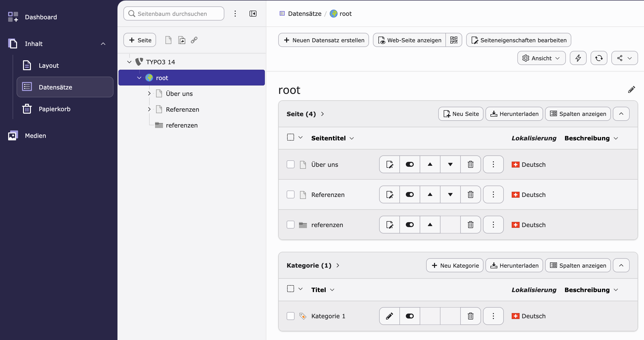Tick the lowercase referenzen folder checkbox
The width and height of the screenshot is (644, 340).
291,225
